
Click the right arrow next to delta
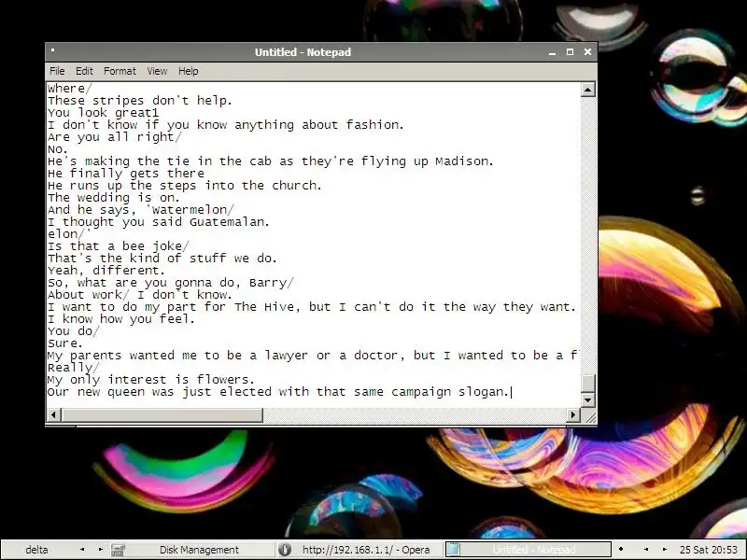[x=100, y=550]
